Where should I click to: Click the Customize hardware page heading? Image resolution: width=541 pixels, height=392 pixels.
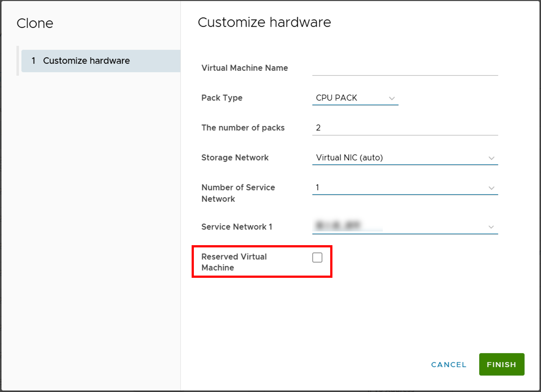click(x=264, y=22)
